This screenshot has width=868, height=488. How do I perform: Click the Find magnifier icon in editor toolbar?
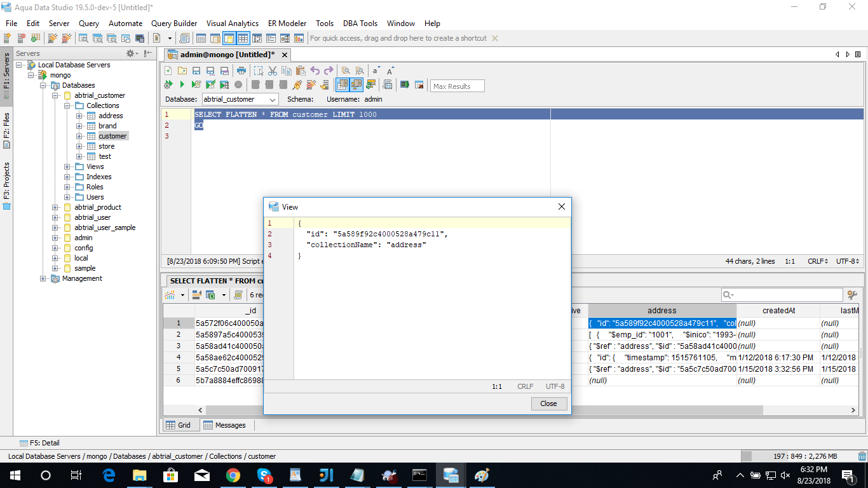click(x=346, y=71)
